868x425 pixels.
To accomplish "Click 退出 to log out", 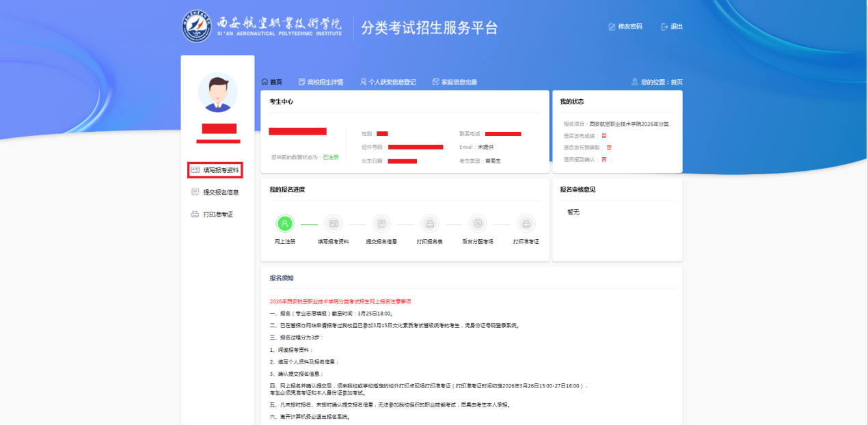I will [x=672, y=27].
